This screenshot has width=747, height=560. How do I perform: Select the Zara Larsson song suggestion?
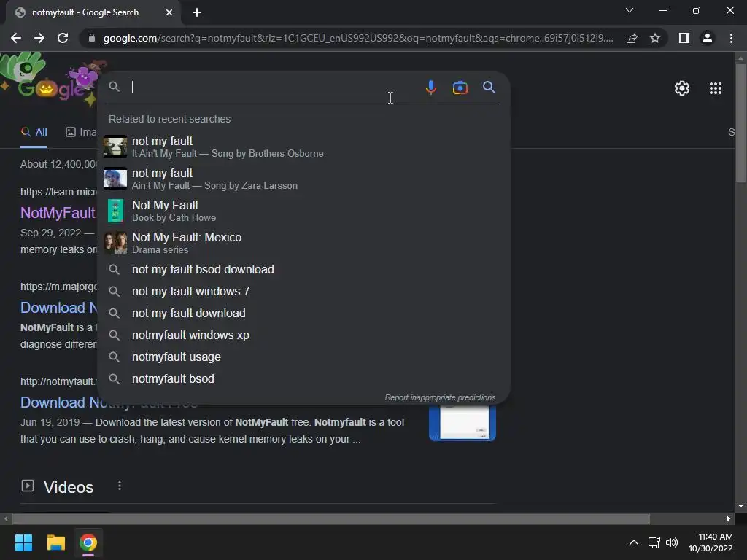coord(303,179)
